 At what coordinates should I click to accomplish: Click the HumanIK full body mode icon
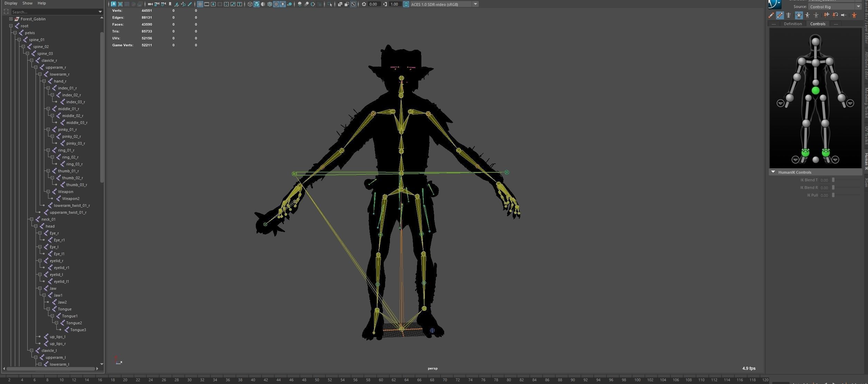799,15
